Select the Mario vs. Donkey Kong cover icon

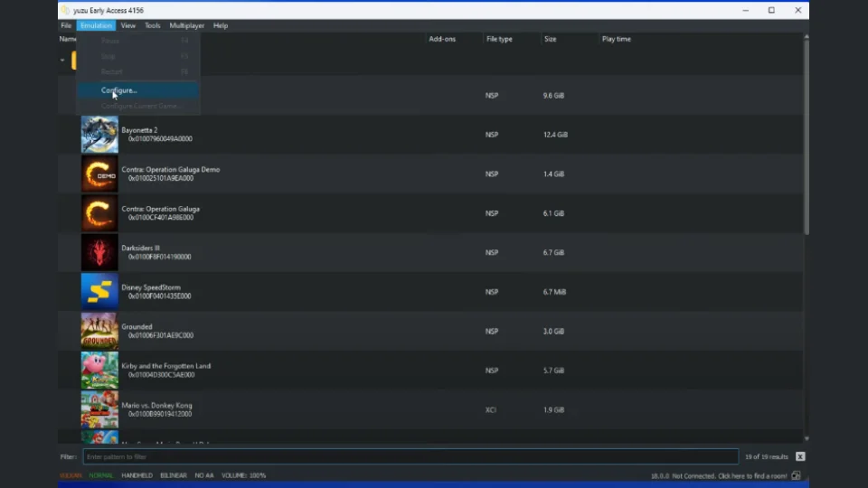point(99,409)
